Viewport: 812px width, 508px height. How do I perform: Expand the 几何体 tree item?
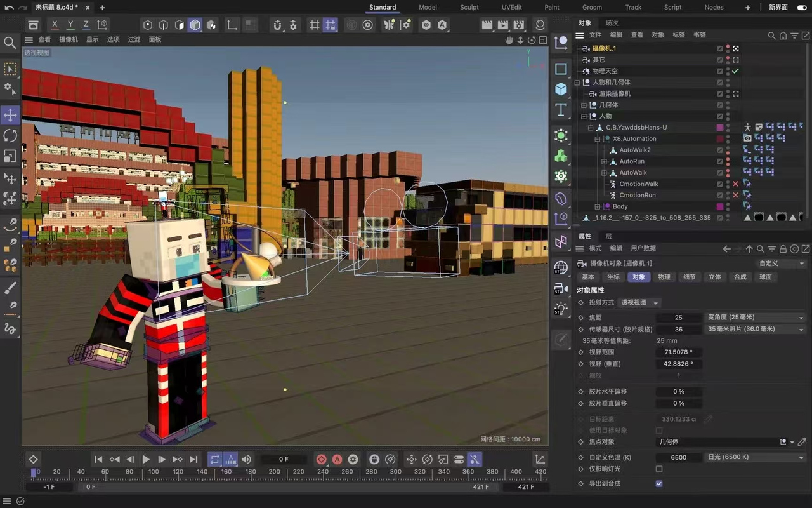[584, 105]
